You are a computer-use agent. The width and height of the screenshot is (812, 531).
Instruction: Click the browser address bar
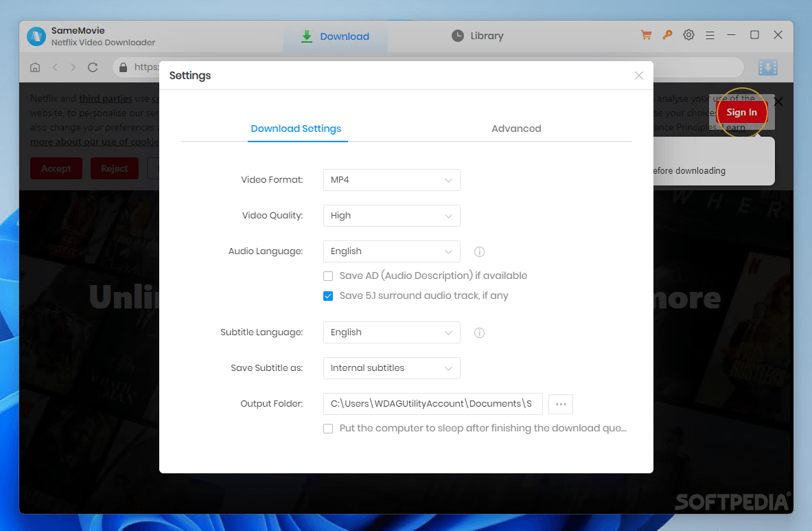pyautogui.click(x=428, y=67)
